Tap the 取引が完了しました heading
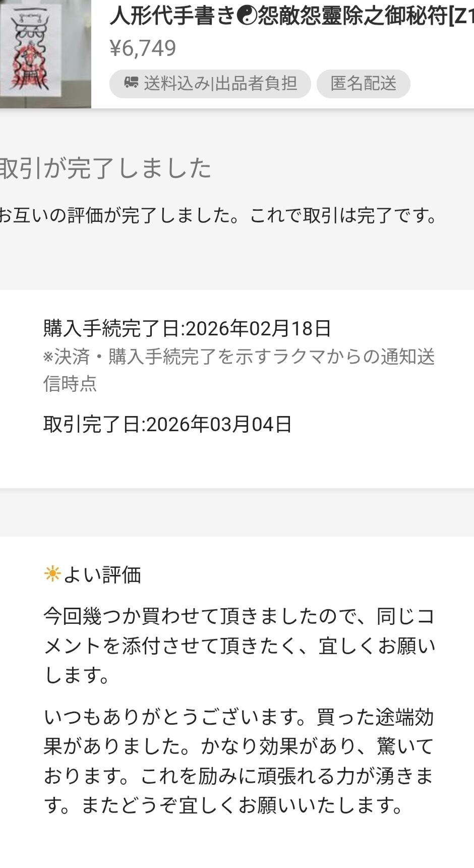 105,168
